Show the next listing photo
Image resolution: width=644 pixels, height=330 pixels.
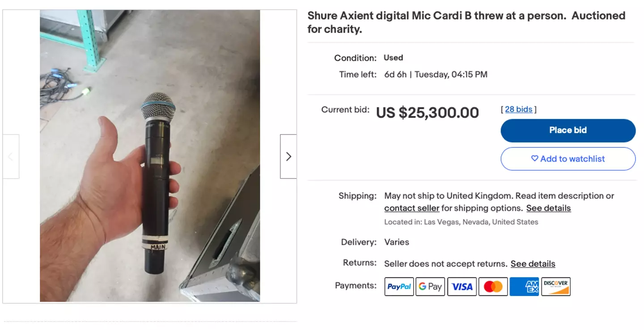[288, 156]
